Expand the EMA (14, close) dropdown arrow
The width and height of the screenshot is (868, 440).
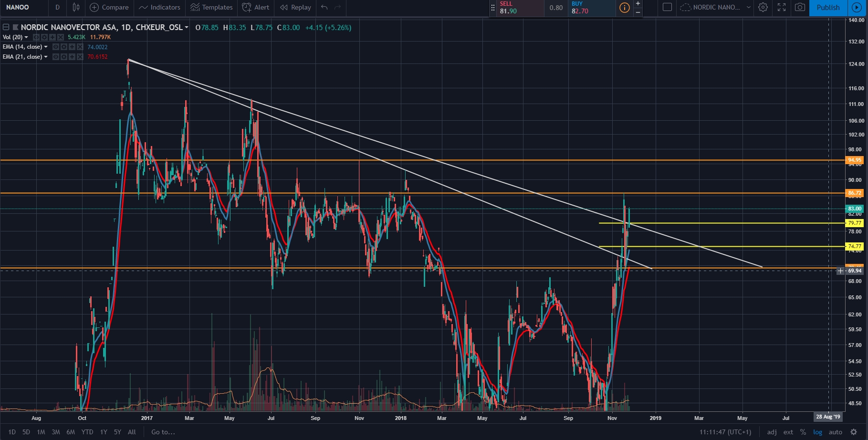coord(46,47)
